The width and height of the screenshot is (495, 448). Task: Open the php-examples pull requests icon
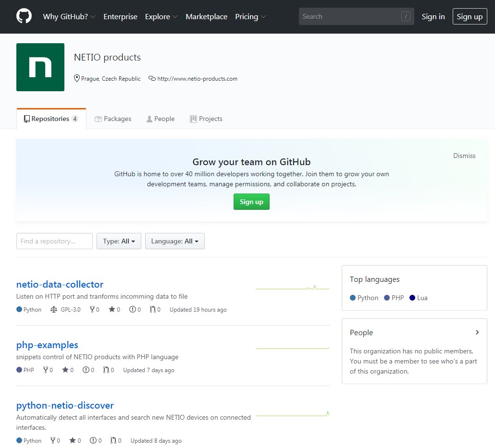[106, 370]
